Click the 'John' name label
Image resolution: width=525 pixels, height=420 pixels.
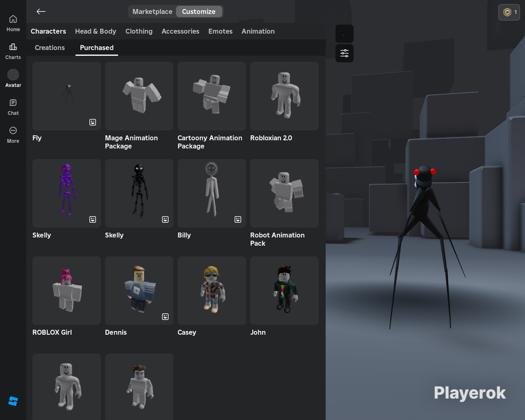258,332
